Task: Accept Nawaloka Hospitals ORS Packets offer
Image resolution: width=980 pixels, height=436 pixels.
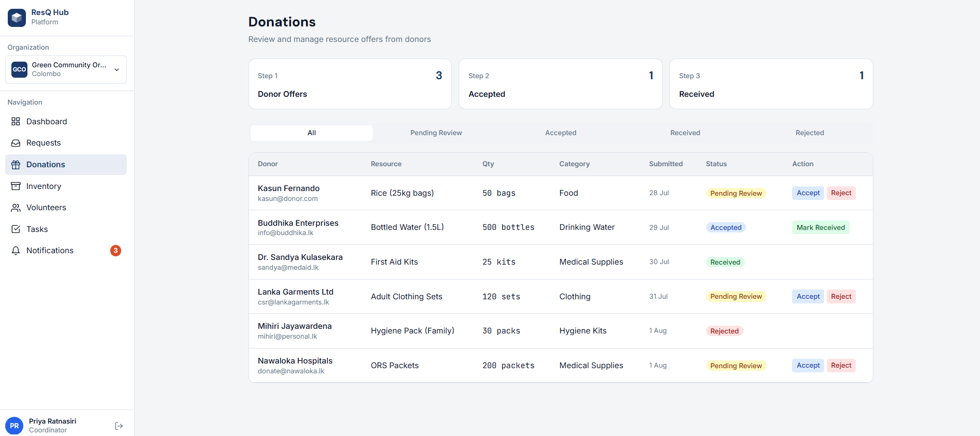Action: [x=808, y=366]
